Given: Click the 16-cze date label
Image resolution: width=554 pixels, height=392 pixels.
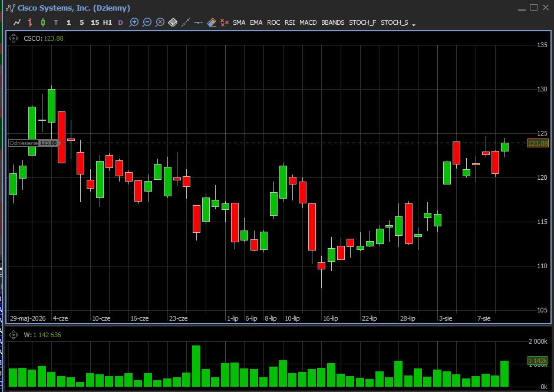Looking at the screenshot, I should click(x=140, y=318).
